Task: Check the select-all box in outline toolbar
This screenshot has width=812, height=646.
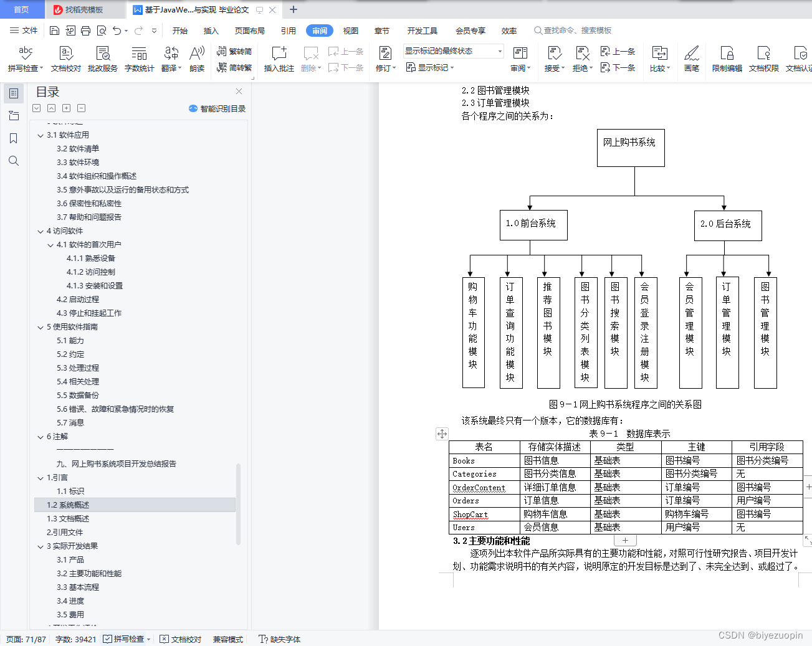Action: [x=36, y=108]
